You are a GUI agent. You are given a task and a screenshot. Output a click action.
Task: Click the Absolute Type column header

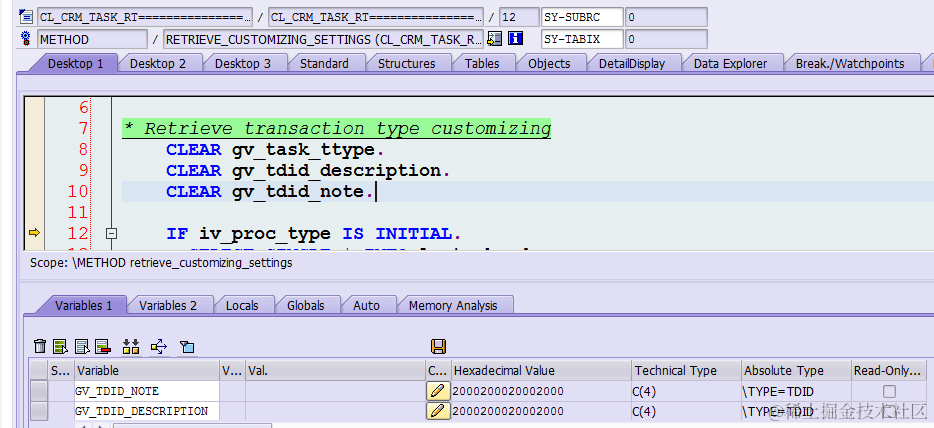point(796,370)
